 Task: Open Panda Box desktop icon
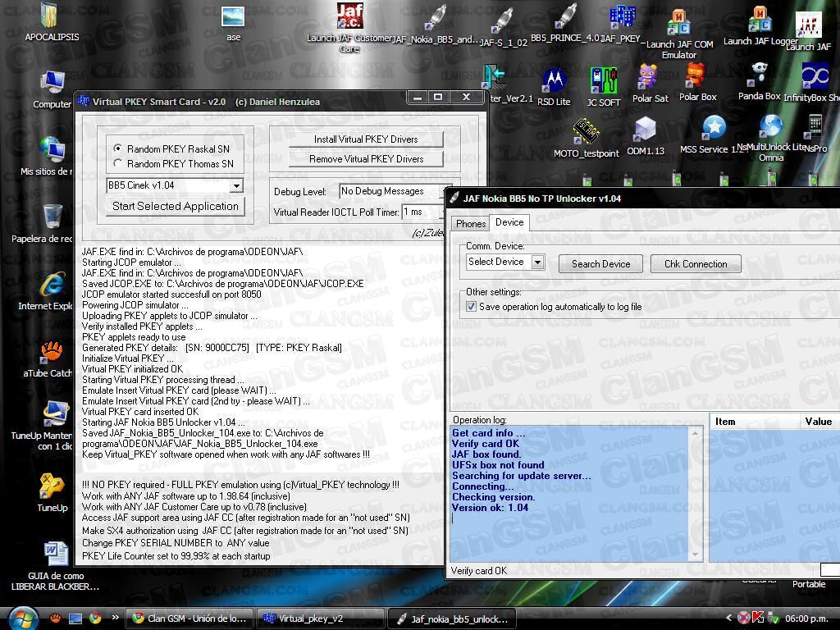pyautogui.click(x=759, y=75)
